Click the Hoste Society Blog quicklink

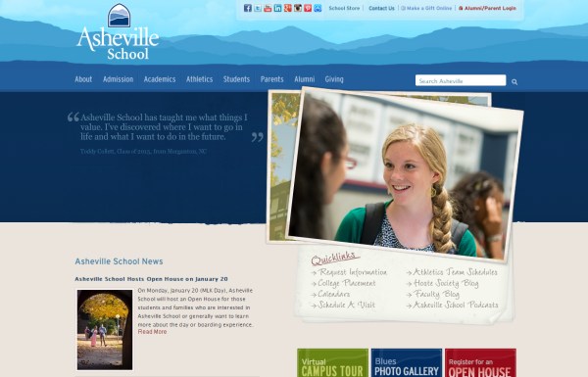(x=446, y=283)
